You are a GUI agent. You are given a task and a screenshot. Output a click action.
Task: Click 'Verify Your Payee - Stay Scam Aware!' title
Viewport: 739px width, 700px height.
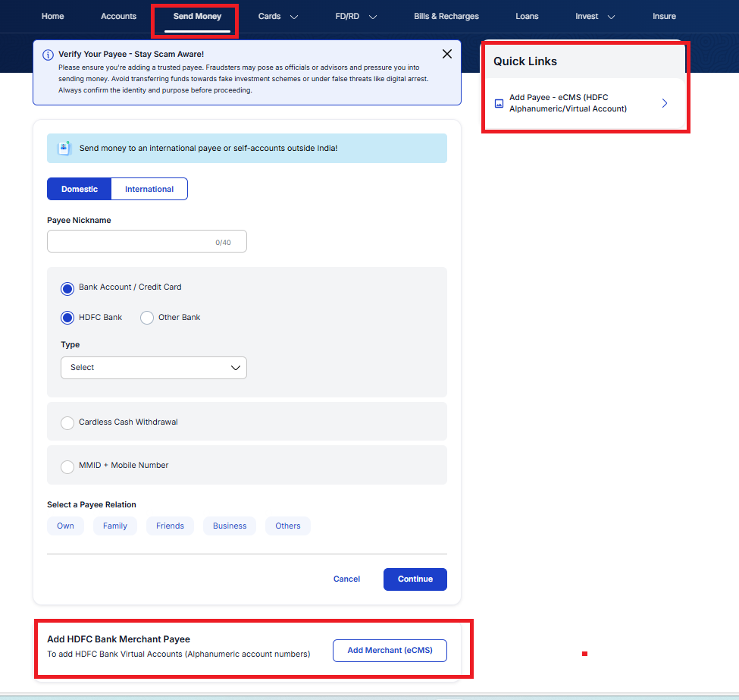point(131,55)
